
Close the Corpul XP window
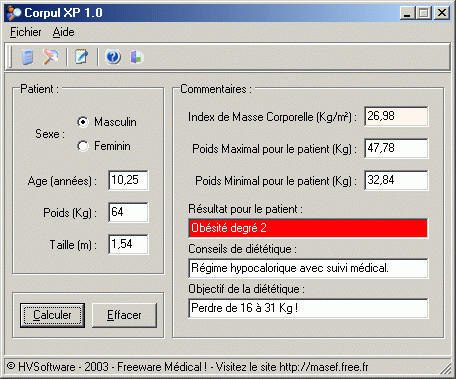442,13
